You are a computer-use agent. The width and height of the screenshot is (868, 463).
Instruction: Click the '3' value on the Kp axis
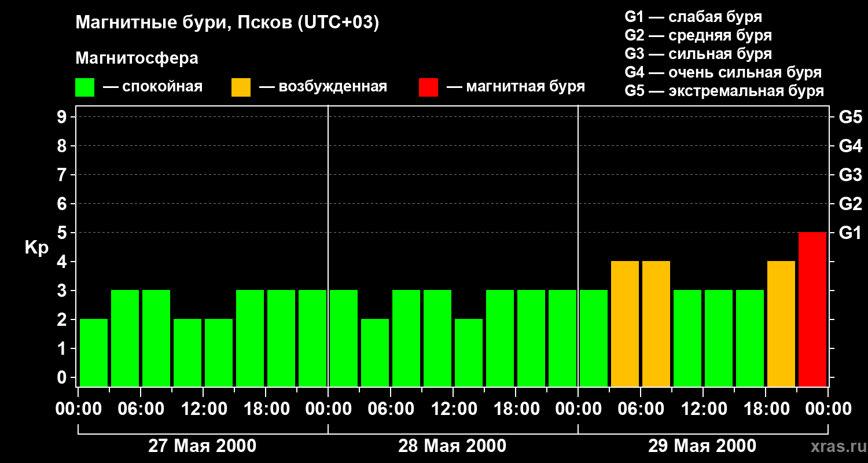[x=63, y=291]
